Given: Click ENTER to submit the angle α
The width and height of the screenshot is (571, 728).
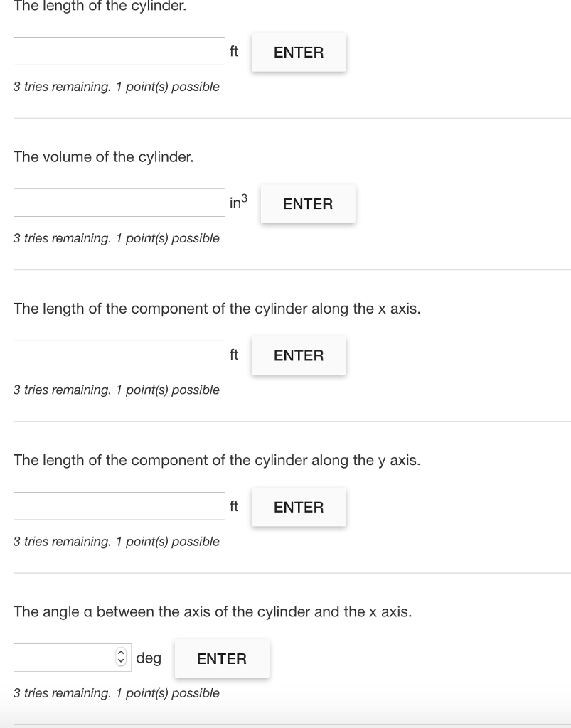Looking at the screenshot, I should (221, 658).
